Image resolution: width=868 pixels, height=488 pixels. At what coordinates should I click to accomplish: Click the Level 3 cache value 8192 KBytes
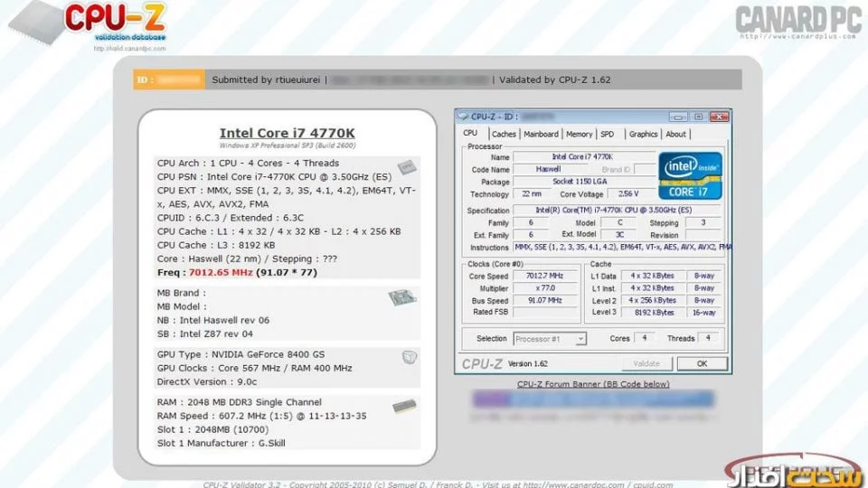652,313
